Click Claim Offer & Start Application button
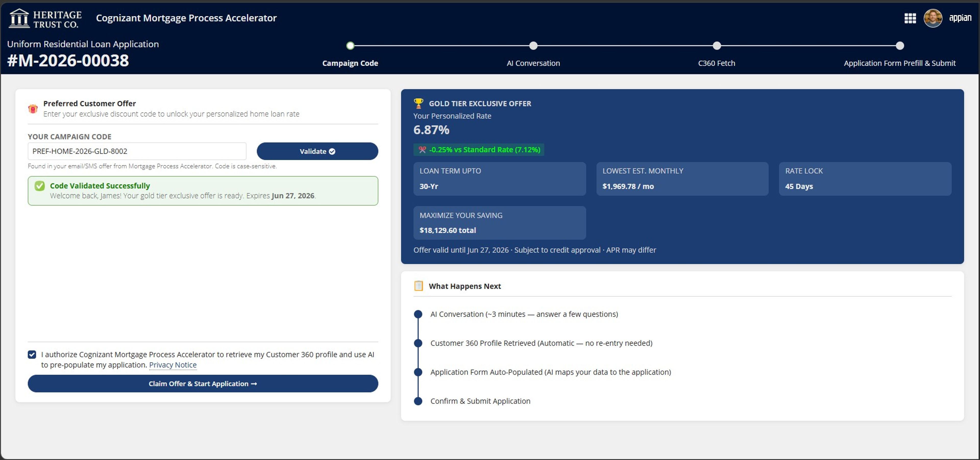 (x=203, y=383)
